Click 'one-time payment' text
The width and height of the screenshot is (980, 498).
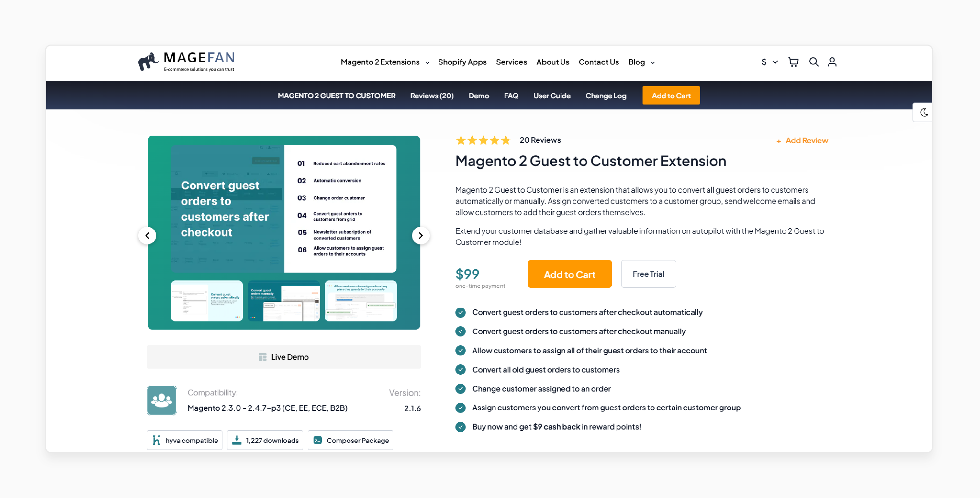[x=480, y=286]
